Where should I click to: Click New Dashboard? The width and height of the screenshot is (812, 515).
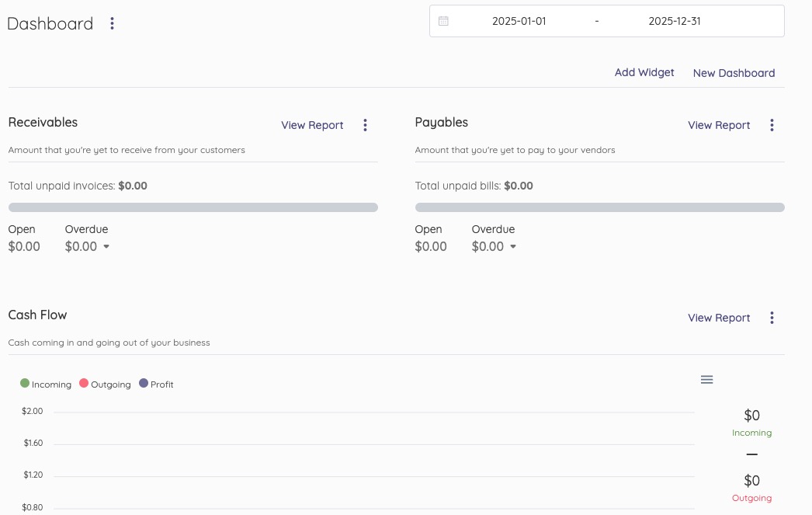734,73
